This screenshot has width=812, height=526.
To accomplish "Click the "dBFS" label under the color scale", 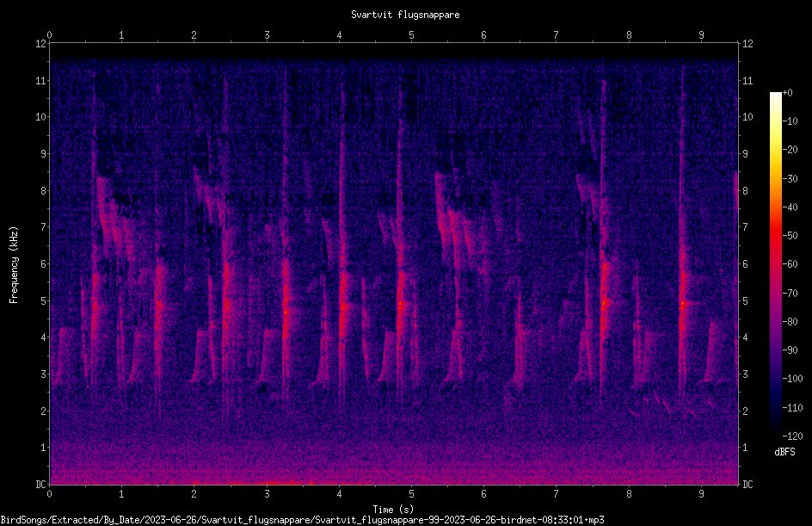I will pos(784,452).
